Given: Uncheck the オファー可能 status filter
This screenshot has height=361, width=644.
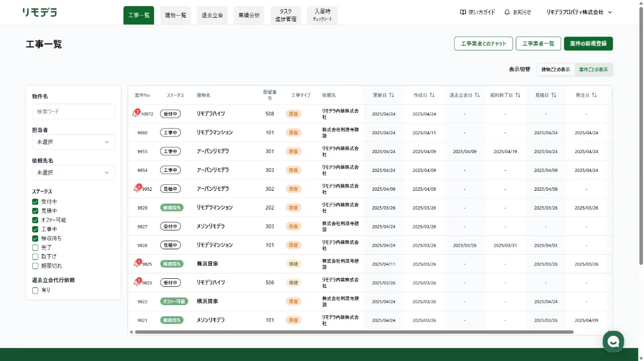Looking at the screenshot, I should pyautogui.click(x=35, y=220).
